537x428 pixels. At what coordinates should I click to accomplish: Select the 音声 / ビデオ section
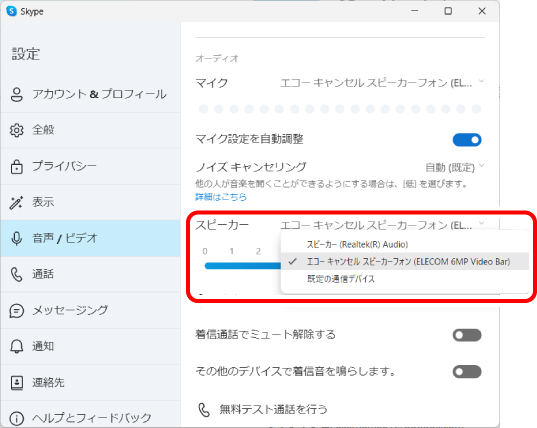pos(90,238)
